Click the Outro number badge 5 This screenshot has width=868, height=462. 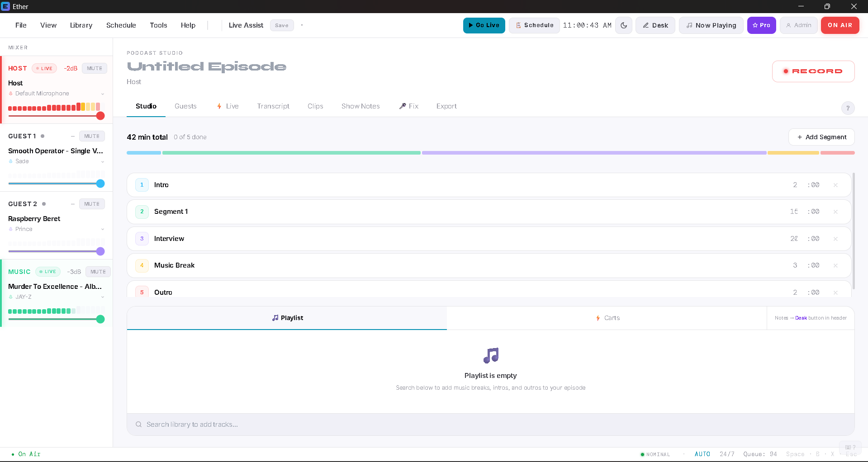tap(142, 292)
